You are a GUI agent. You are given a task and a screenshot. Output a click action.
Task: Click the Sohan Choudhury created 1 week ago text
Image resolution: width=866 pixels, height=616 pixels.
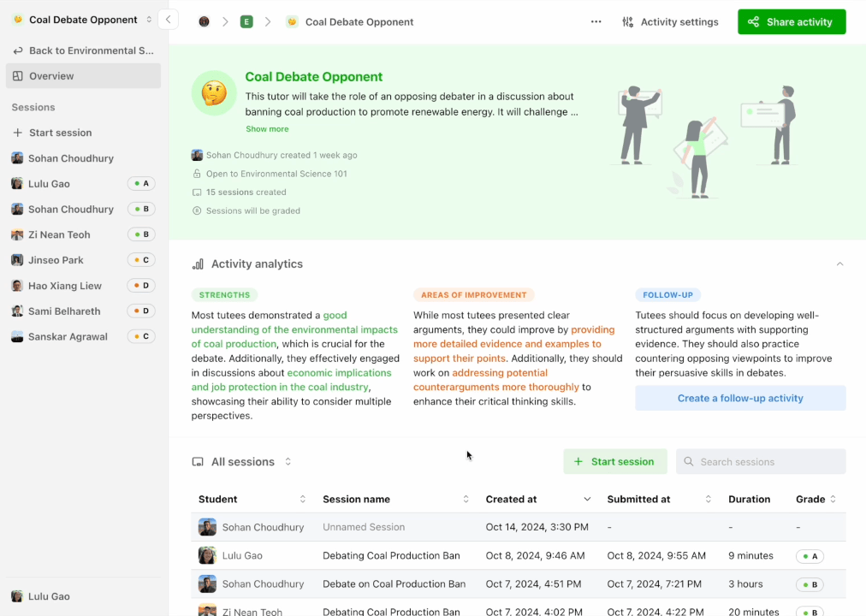(x=282, y=155)
